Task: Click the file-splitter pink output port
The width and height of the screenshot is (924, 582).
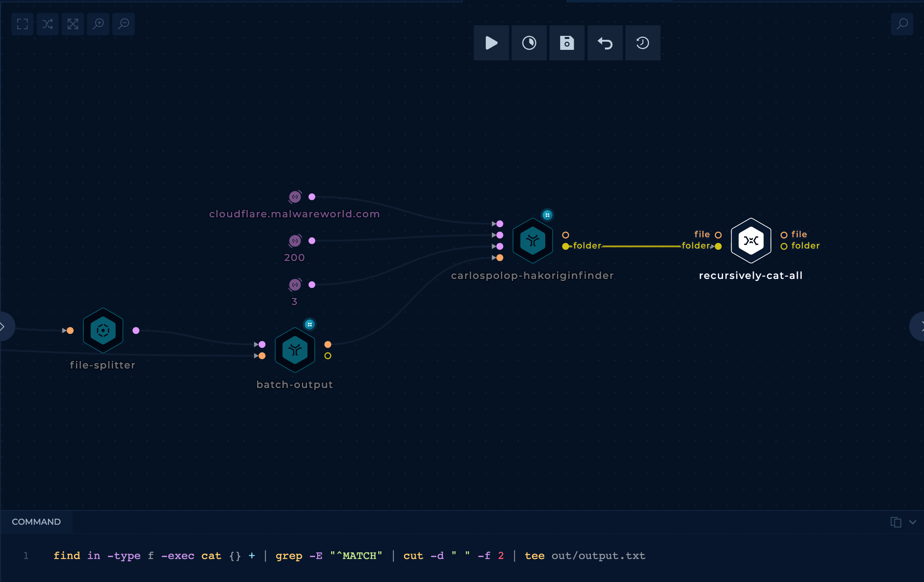Action: point(136,331)
